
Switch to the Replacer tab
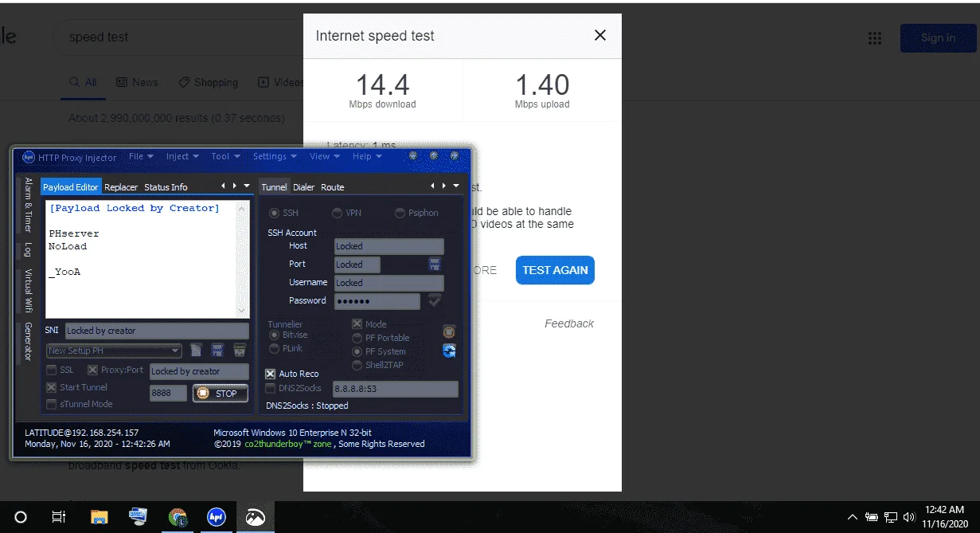click(121, 187)
